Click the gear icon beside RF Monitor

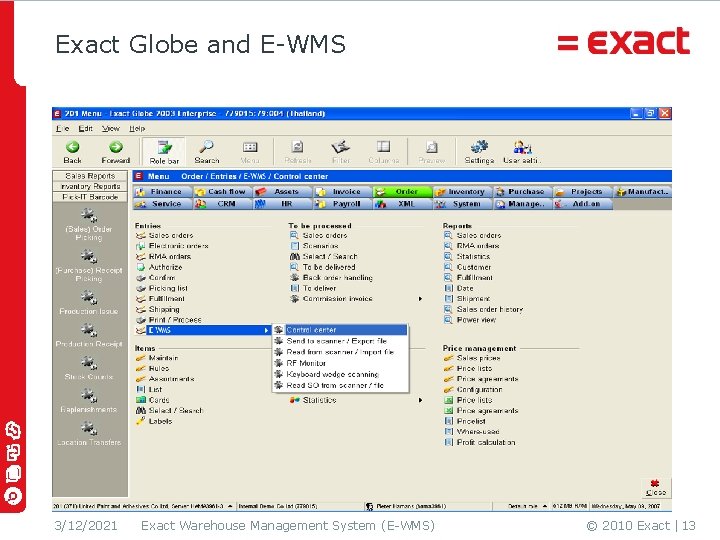(x=279, y=363)
